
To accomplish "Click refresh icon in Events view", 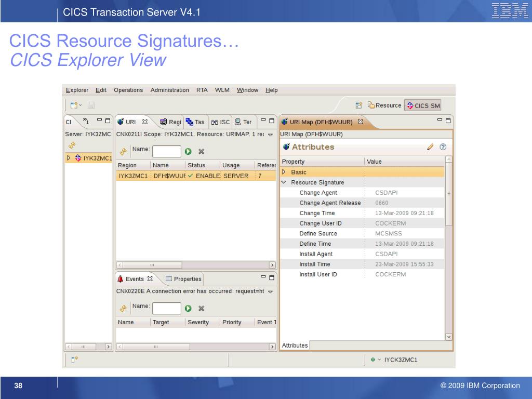I will click(x=123, y=309).
